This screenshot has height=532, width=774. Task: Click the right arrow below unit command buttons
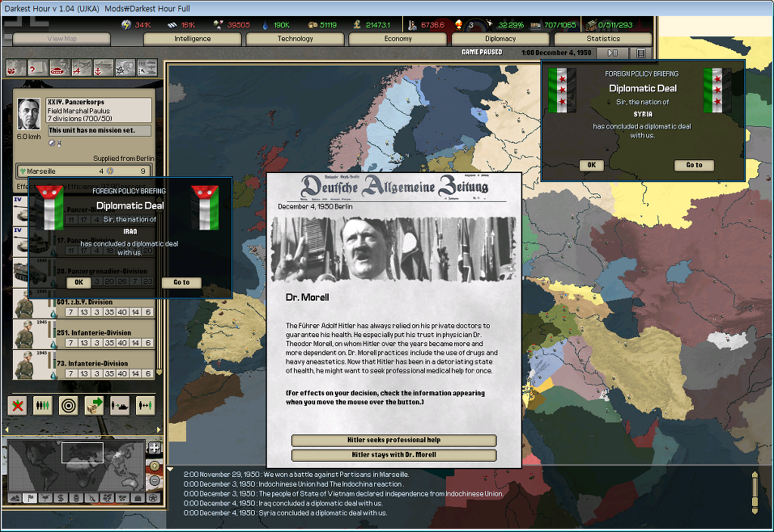tap(159, 430)
